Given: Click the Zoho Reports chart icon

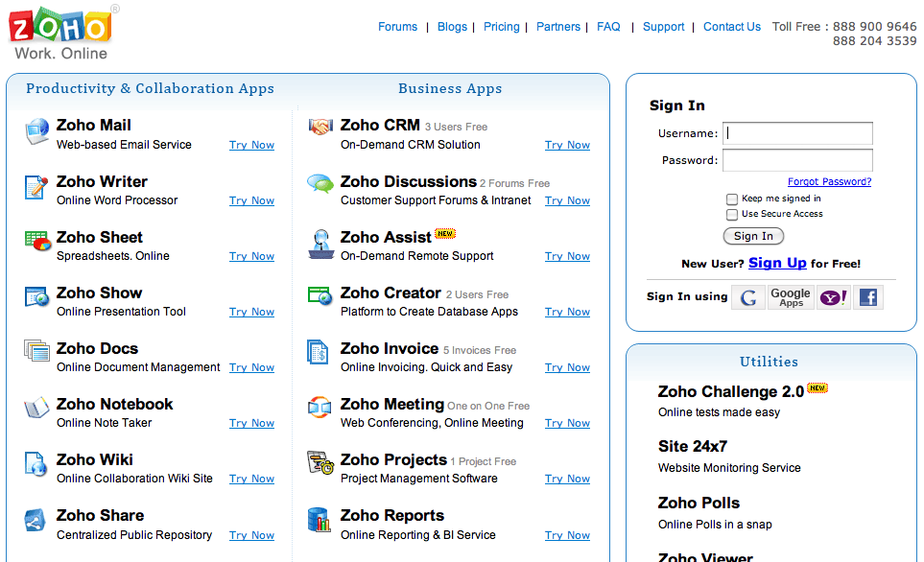Looking at the screenshot, I should [x=320, y=521].
